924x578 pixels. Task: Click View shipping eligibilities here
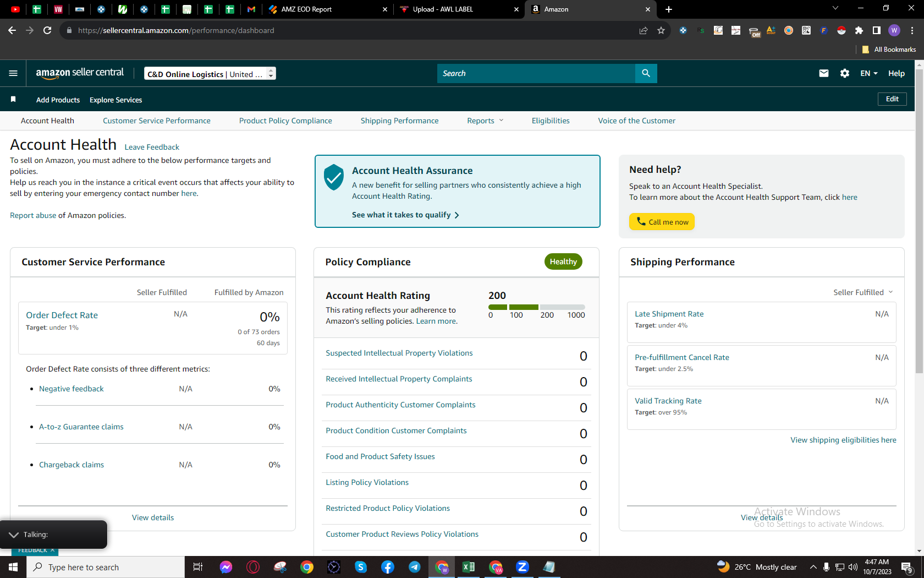(x=843, y=440)
